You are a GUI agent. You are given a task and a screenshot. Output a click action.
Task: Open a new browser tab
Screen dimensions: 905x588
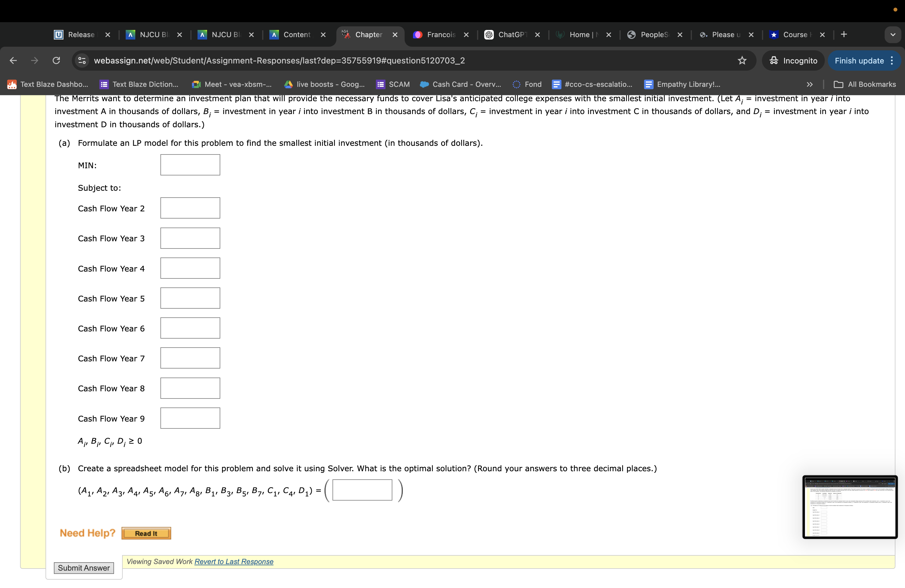tap(844, 35)
